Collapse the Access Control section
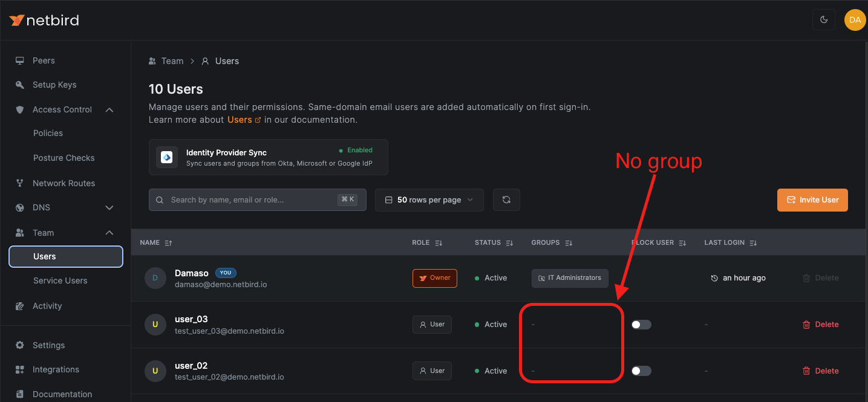868x402 pixels. tap(109, 109)
